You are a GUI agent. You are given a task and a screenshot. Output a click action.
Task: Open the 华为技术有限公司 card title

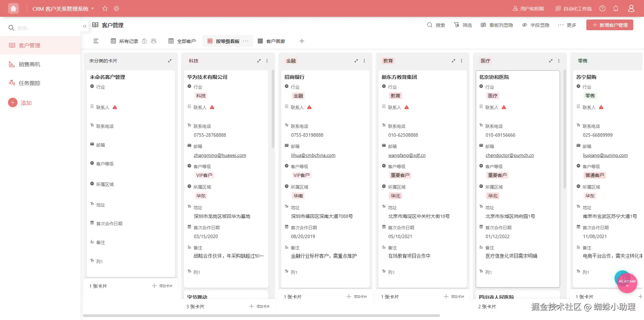coord(207,77)
